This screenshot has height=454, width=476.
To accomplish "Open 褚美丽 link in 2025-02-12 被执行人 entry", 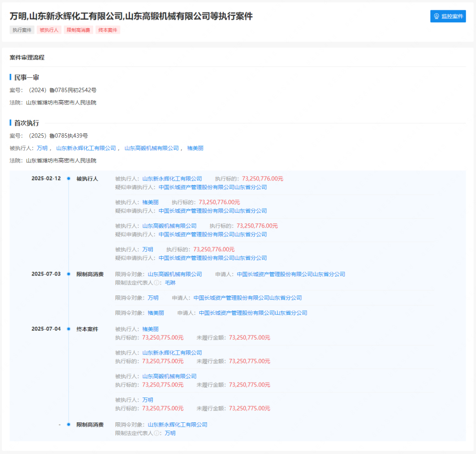I will coord(150,202).
